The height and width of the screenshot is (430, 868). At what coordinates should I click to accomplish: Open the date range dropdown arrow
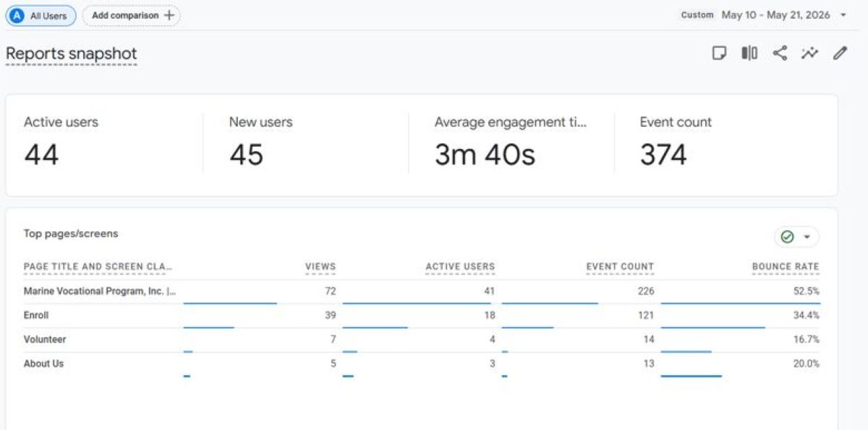pyautogui.click(x=843, y=15)
